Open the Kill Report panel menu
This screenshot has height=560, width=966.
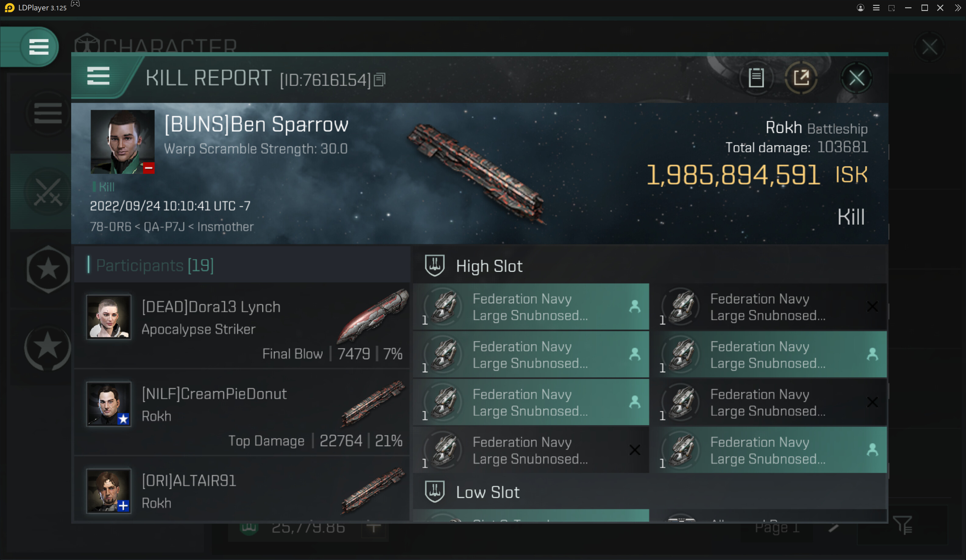click(98, 76)
